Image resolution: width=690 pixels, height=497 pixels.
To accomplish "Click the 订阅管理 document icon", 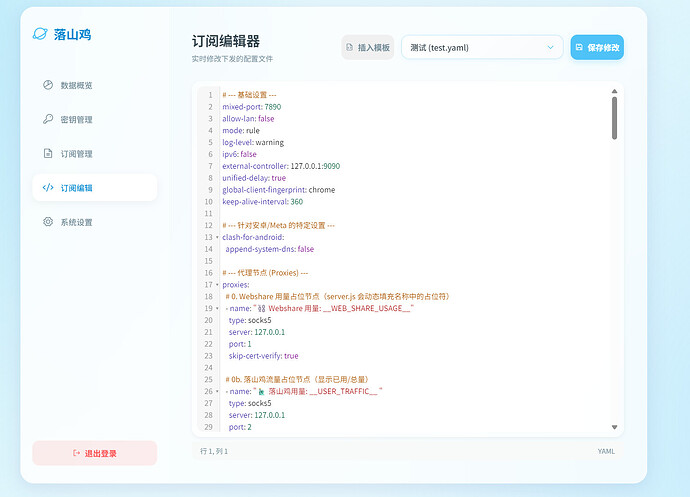I will (48, 153).
